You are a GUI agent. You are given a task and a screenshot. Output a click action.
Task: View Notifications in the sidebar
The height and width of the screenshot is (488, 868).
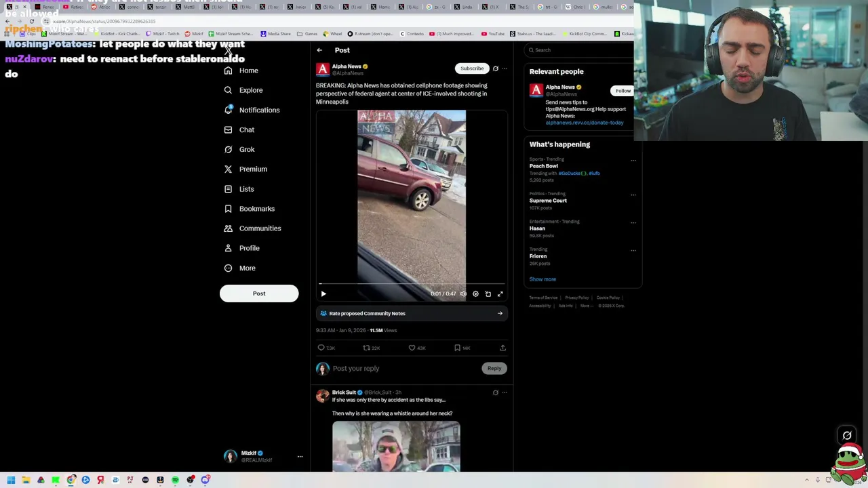tap(252, 110)
